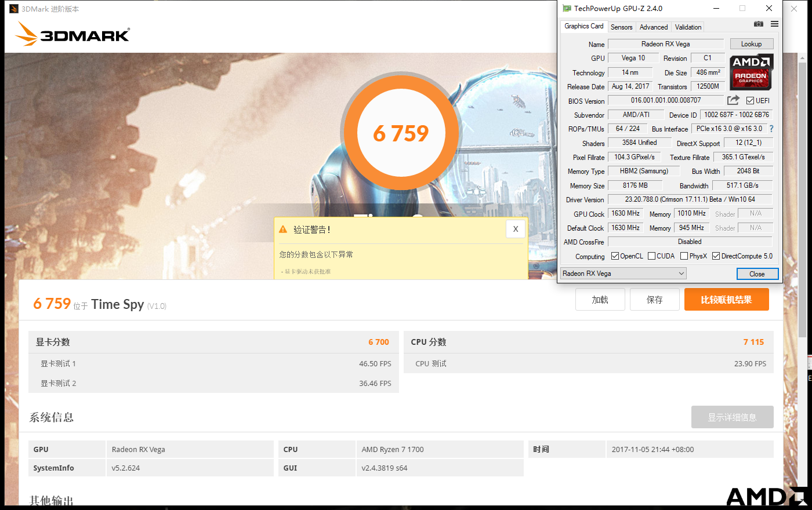
Task: Toggle the UEFI checkbox
Action: tap(750, 101)
